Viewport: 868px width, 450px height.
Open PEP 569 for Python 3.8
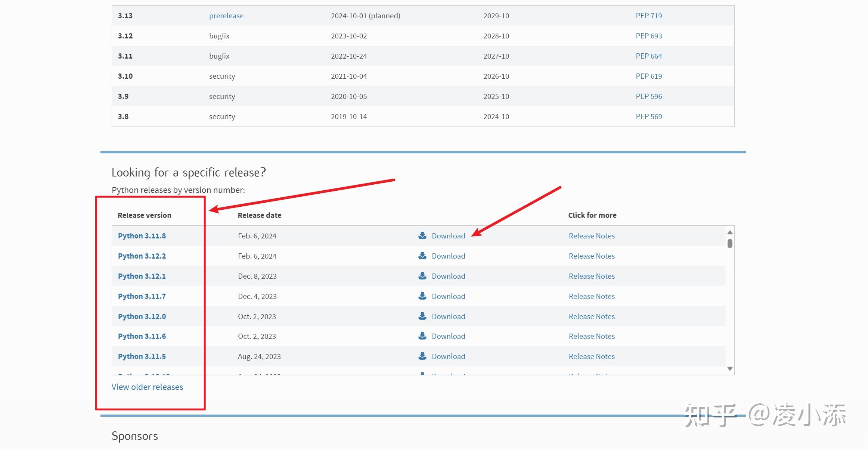coord(649,116)
